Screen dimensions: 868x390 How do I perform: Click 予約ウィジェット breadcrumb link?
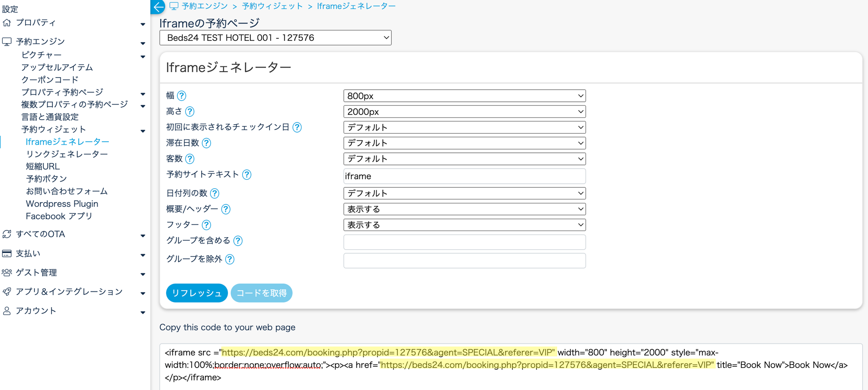pyautogui.click(x=272, y=6)
